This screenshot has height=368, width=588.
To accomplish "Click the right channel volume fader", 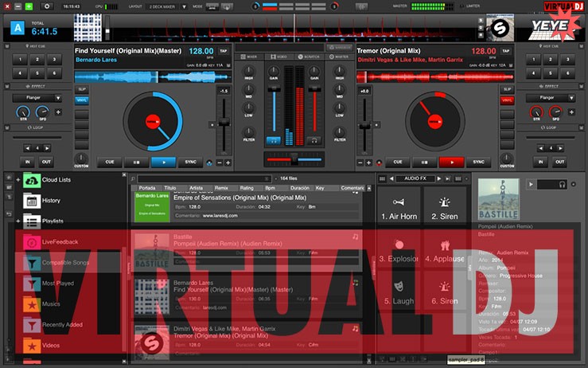I will tap(314, 89).
